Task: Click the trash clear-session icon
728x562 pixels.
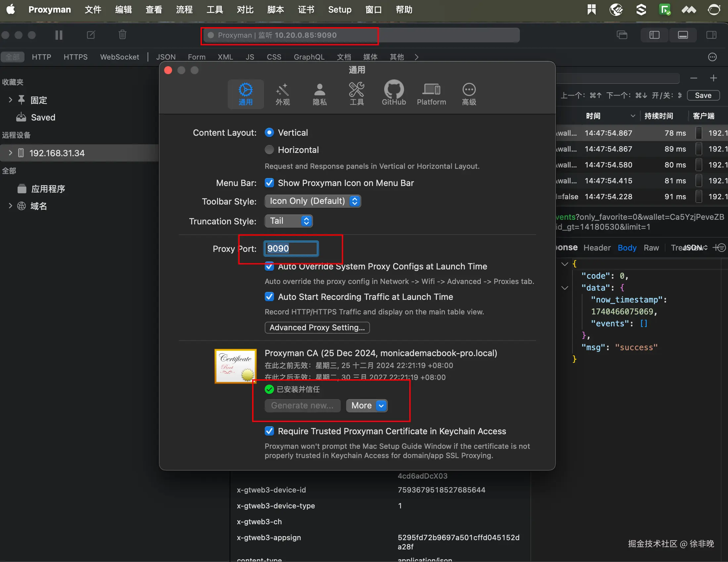Action: coord(122,35)
